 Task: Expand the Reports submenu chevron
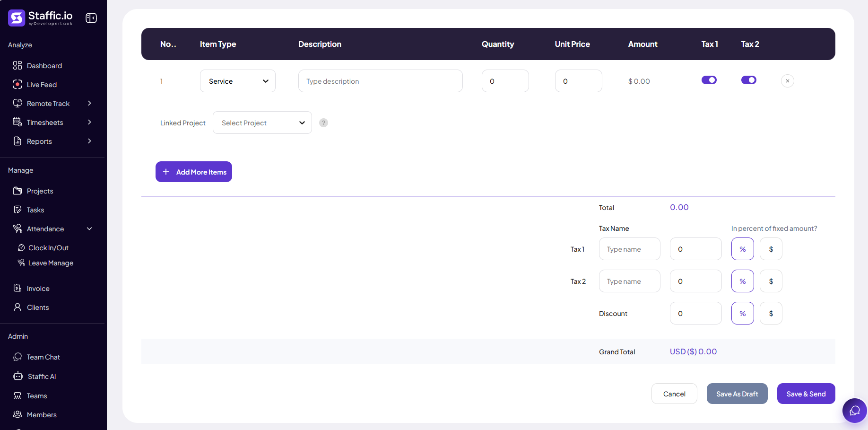point(89,141)
